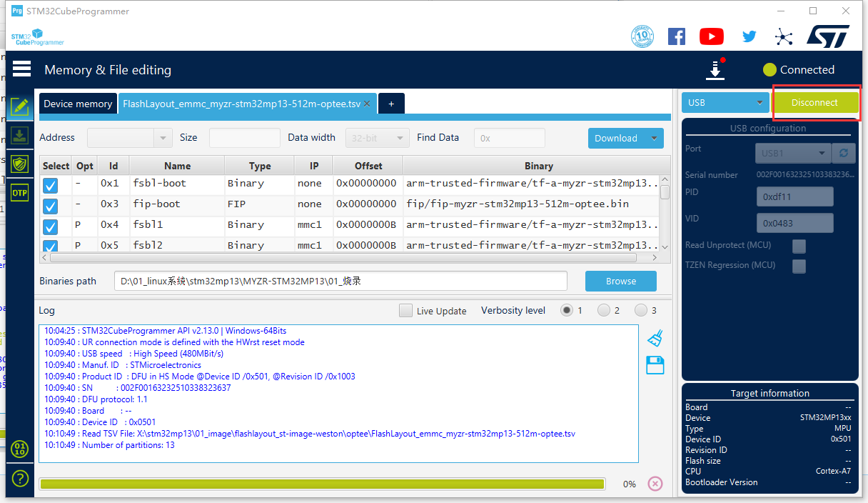Open Erasing & Programming sidebar icon

coord(20,135)
